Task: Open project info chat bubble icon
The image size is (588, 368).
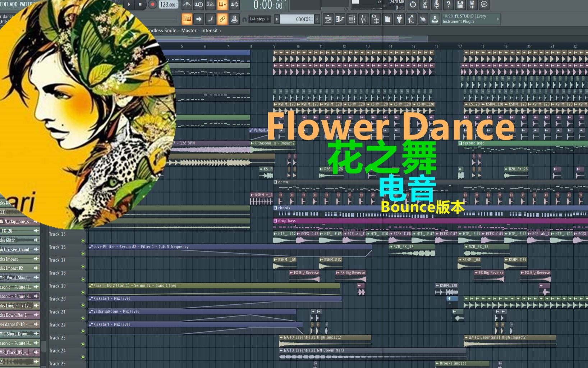Action: click(x=484, y=4)
